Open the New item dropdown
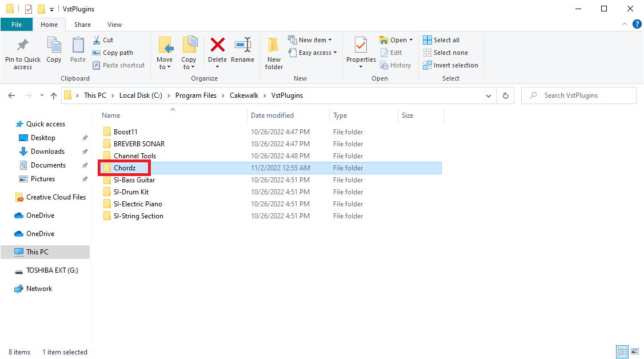Image resolution: width=644 pixels, height=359 pixels. click(310, 40)
